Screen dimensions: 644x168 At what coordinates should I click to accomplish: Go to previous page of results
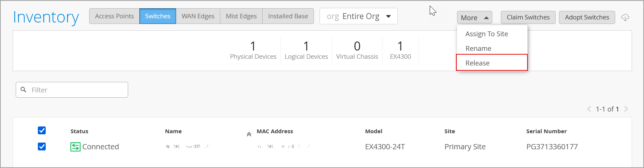(589, 109)
